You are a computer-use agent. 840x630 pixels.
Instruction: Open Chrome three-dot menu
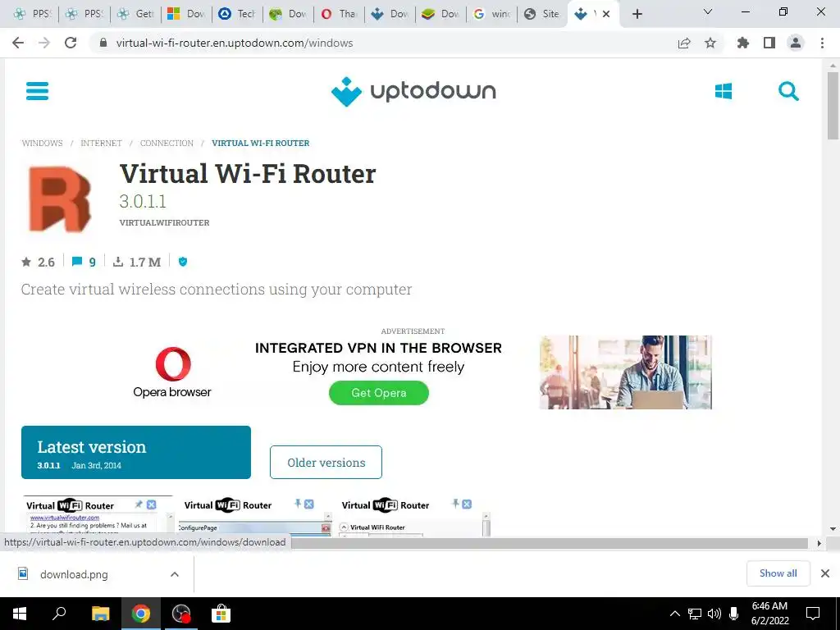click(x=822, y=43)
